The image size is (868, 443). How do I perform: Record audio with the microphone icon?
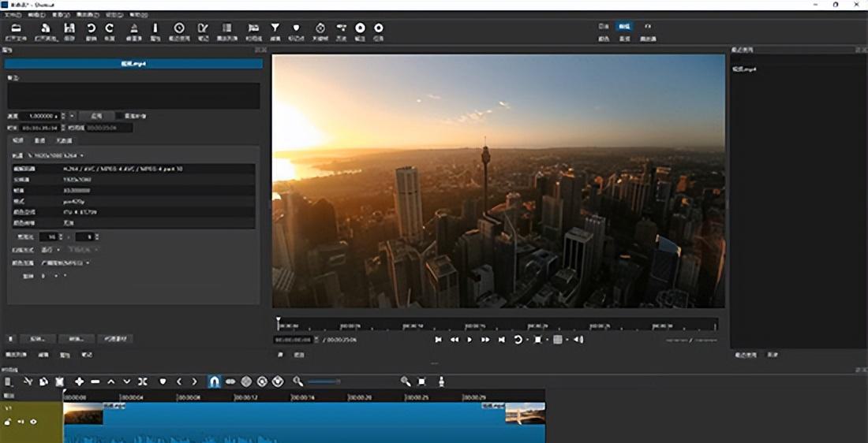441,382
